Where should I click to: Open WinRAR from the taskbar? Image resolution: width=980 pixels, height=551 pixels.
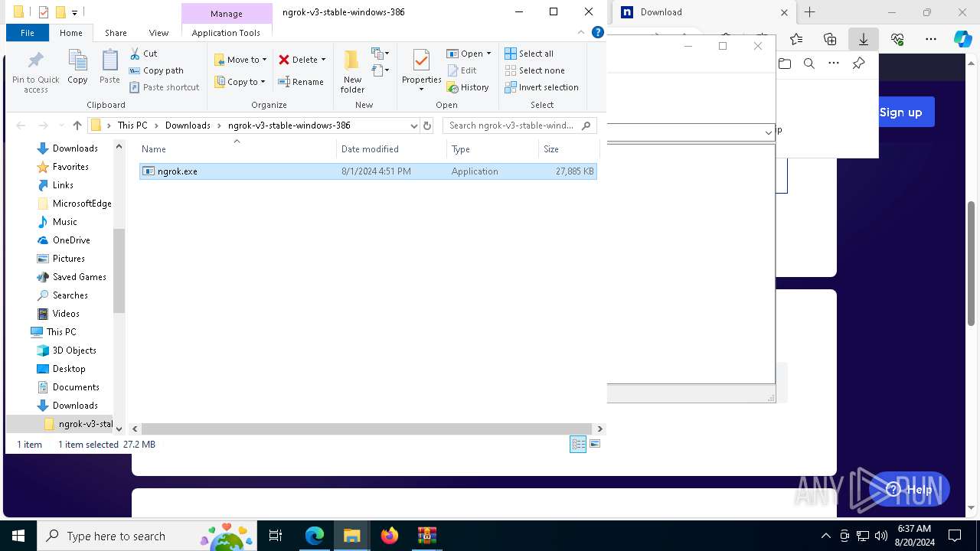(x=426, y=536)
